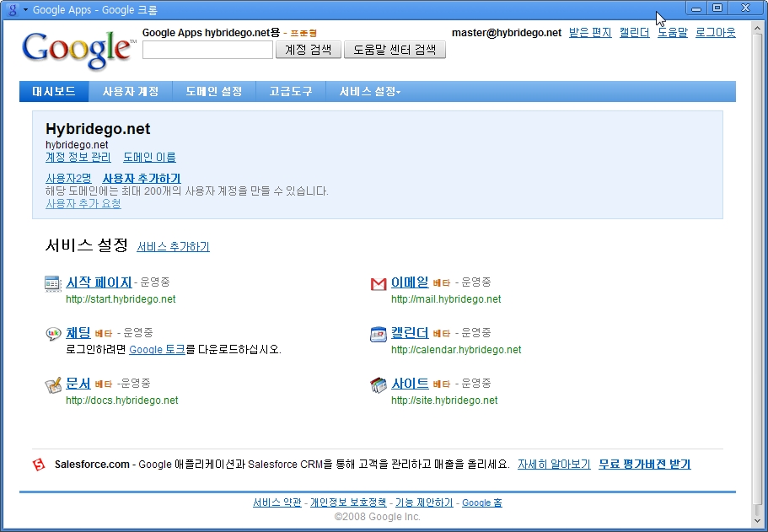Open the Google 홈 footer link

[x=482, y=502]
